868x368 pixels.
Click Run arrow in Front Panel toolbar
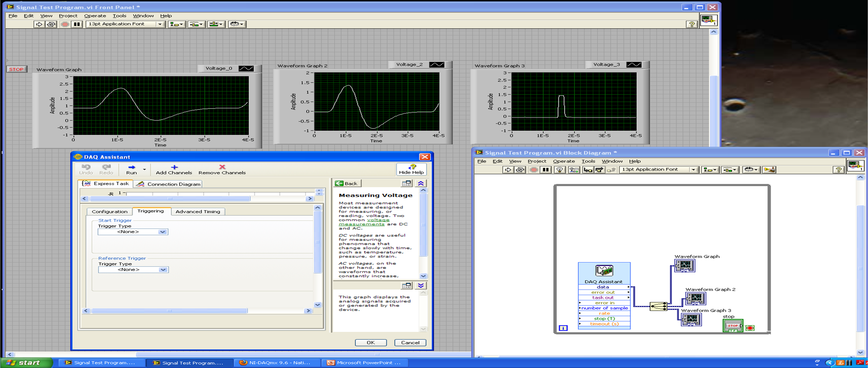(39, 24)
